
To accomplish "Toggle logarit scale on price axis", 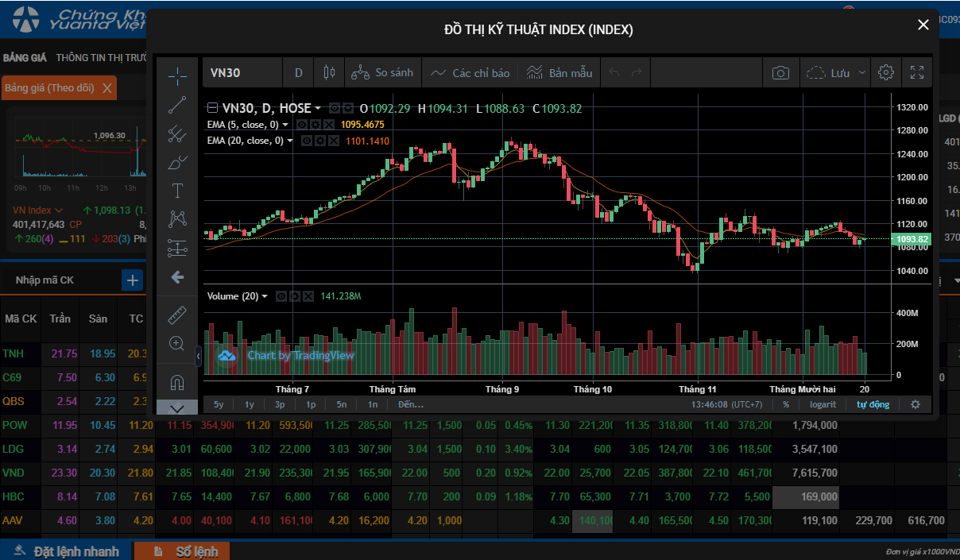I will click(x=823, y=404).
